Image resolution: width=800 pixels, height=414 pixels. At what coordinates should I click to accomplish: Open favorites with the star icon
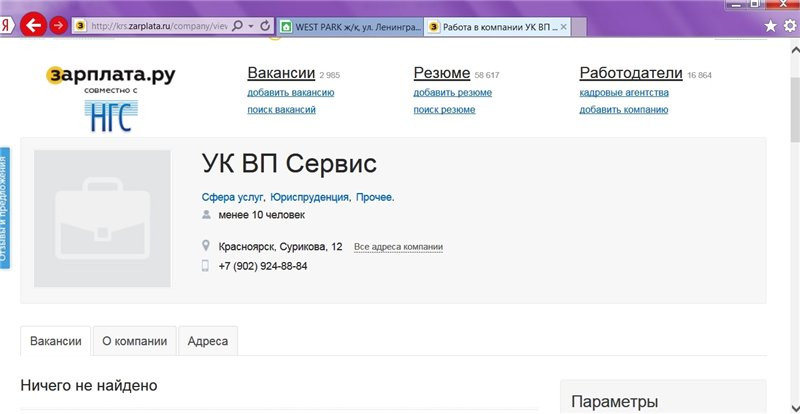coord(770,26)
